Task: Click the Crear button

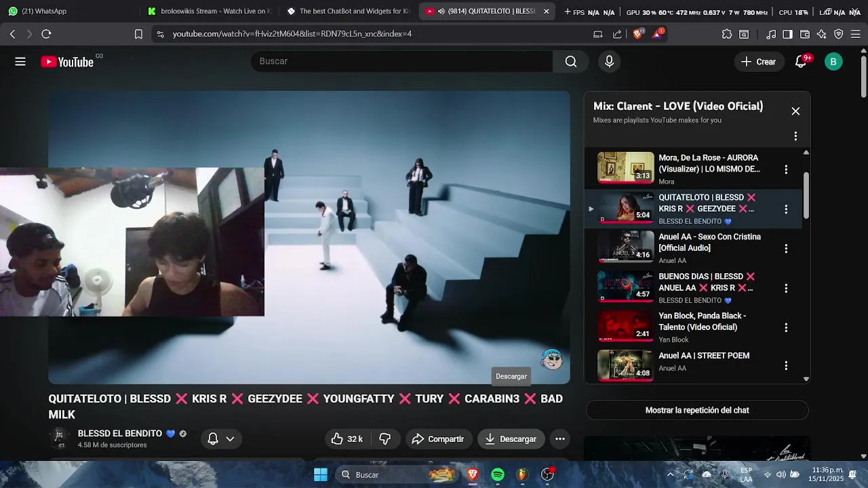Action: 759,62
